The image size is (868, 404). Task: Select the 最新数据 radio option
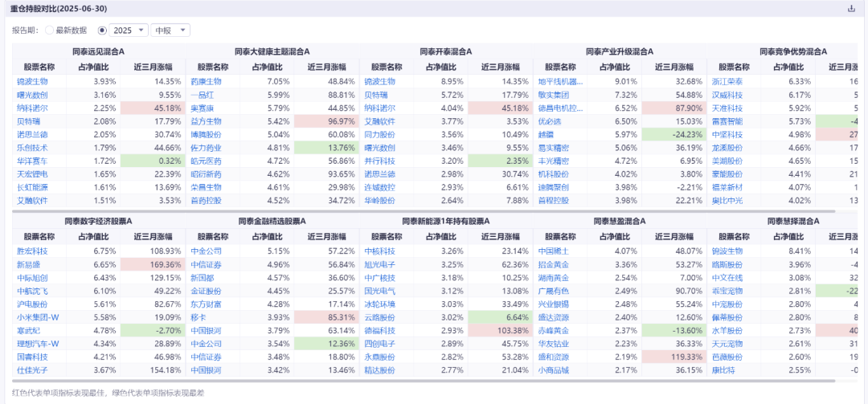tap(49, 30)
